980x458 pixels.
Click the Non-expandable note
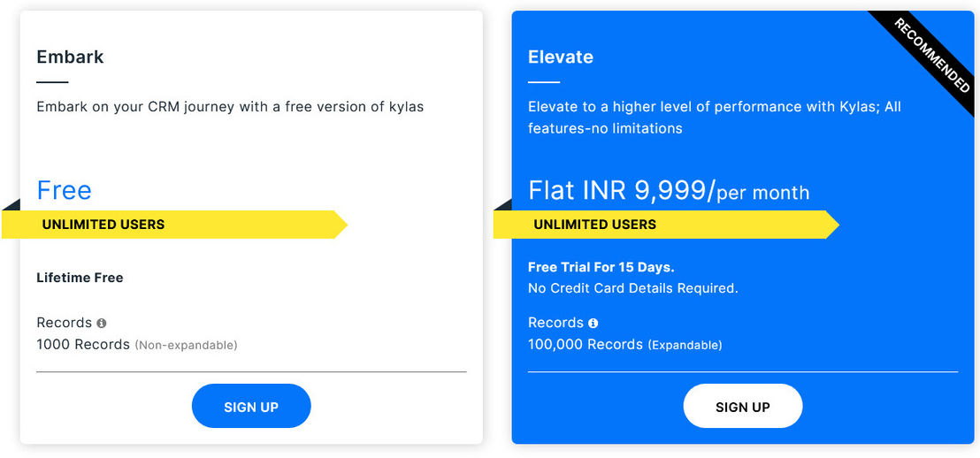(x=187, y=345)
